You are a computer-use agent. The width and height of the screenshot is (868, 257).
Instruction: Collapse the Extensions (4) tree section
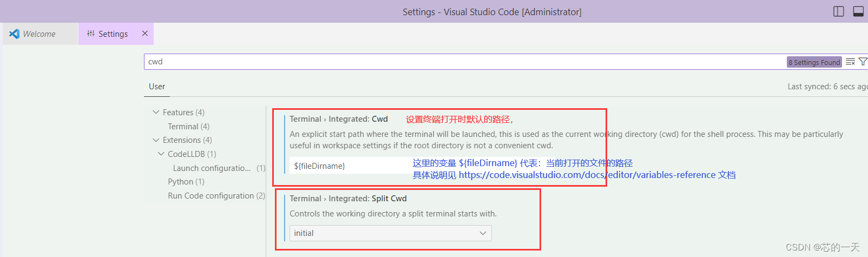coord(156,140)
